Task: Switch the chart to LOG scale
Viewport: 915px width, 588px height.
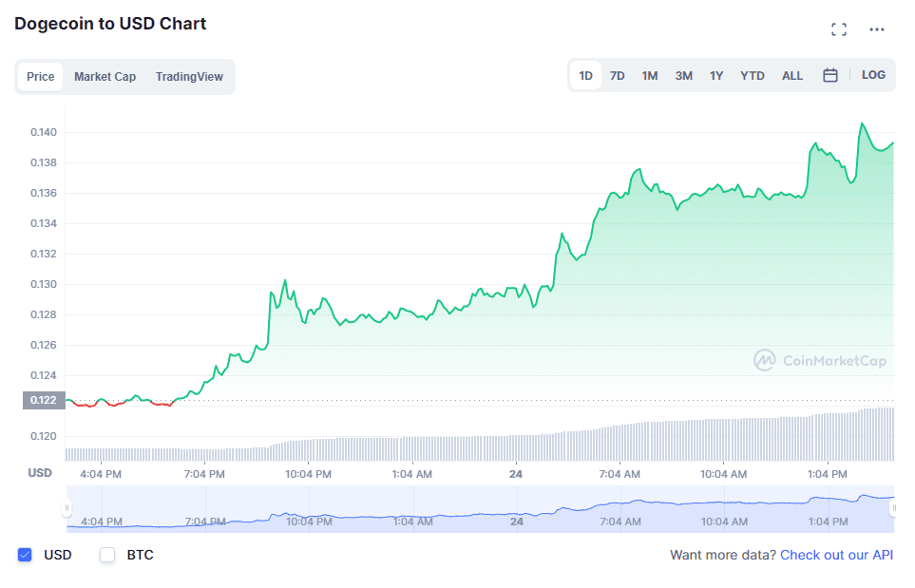Action: 873,74
